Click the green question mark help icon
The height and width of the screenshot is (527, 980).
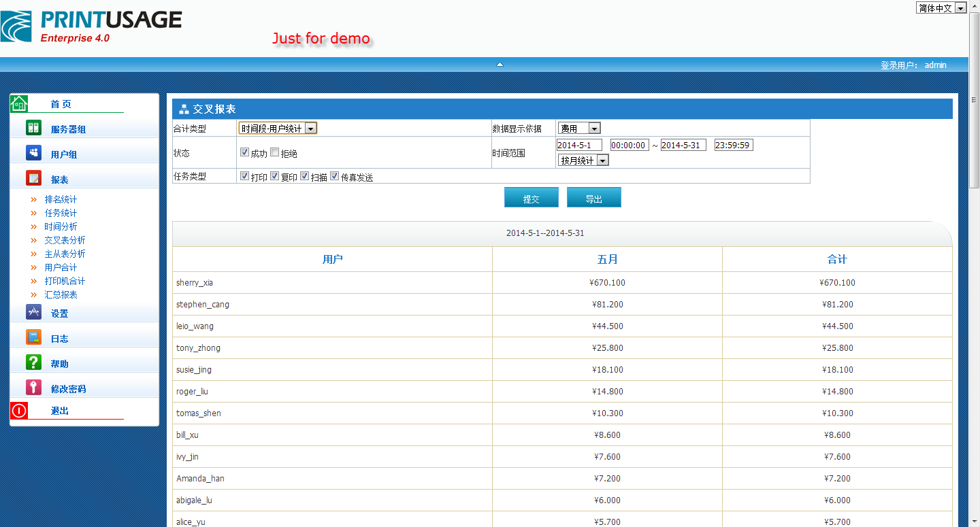pos(33,362)
